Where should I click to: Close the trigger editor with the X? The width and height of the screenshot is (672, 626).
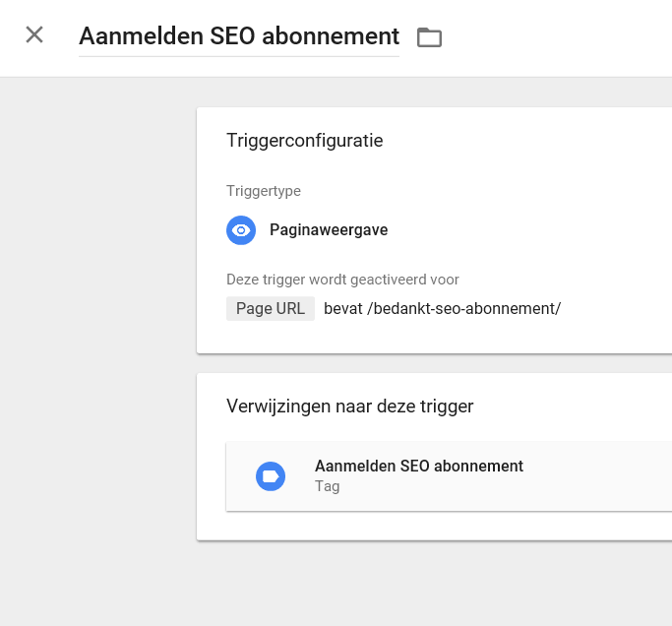[x=34, y=34]
